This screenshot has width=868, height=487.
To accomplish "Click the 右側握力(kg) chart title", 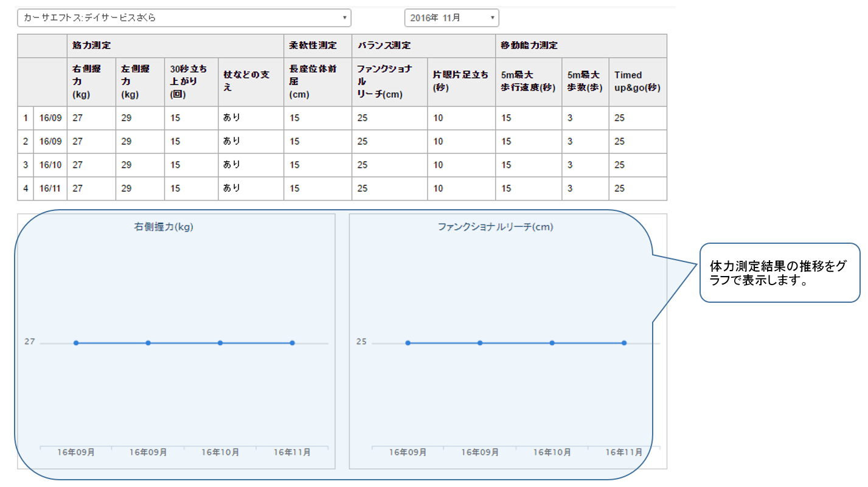I will tap(164, 227).
